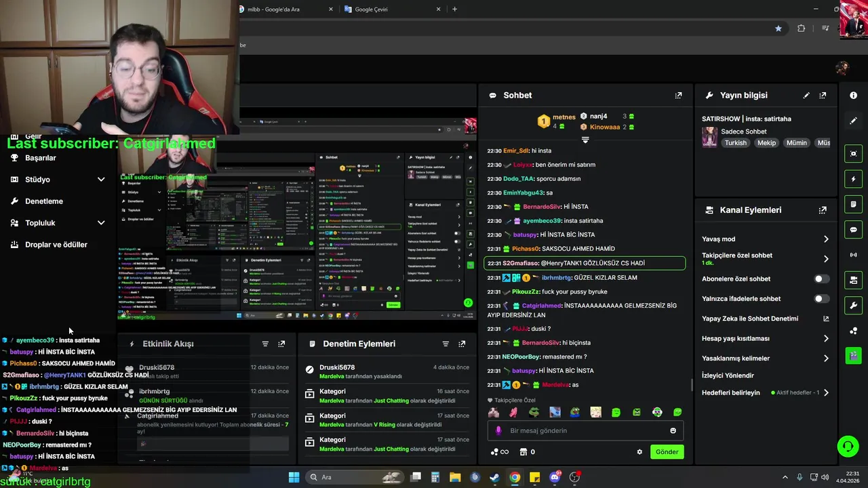Click the Sadece Sohbet category thumbnail
Viewport: 868px width, 488px height.
709,137
